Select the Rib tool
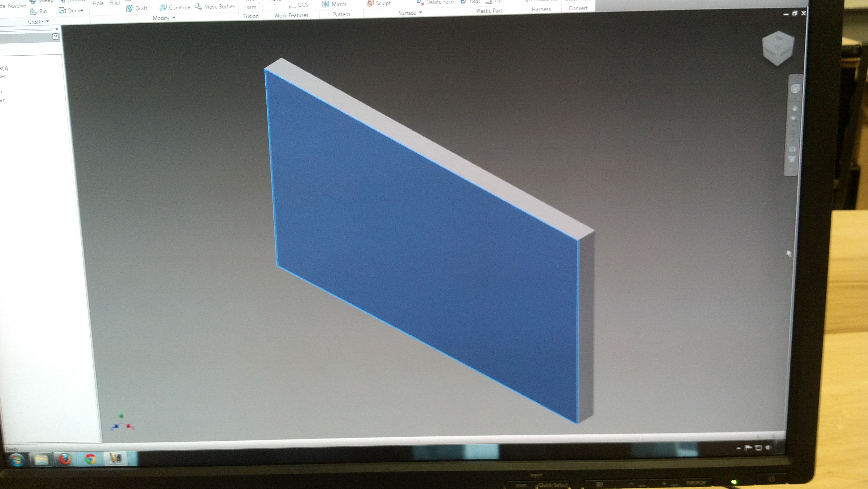This screenshot has width=868, height=489. coord(38,11)
